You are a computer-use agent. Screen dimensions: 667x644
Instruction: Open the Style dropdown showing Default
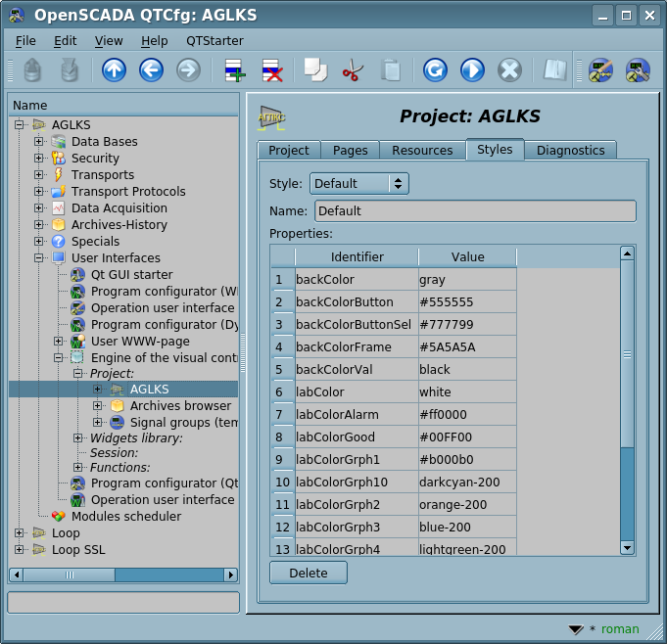pyautogui.click(x=359, y=184)
